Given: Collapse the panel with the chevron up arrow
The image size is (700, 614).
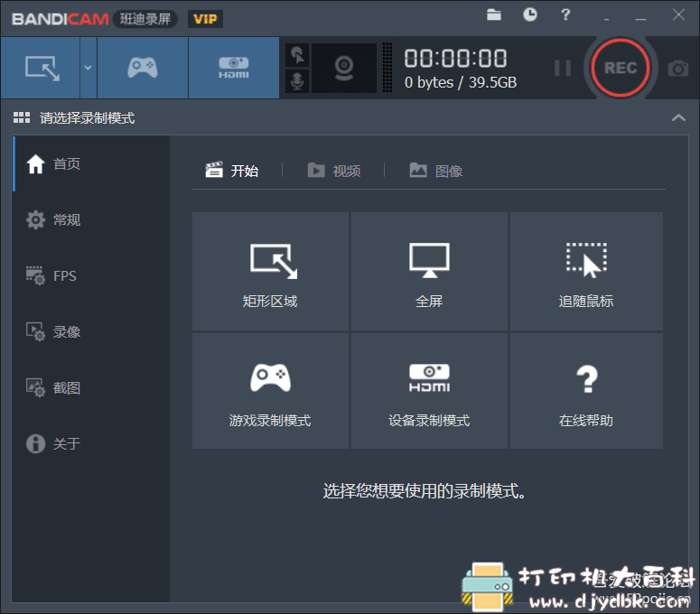Looking at the screenshot, I should point(678,117).
